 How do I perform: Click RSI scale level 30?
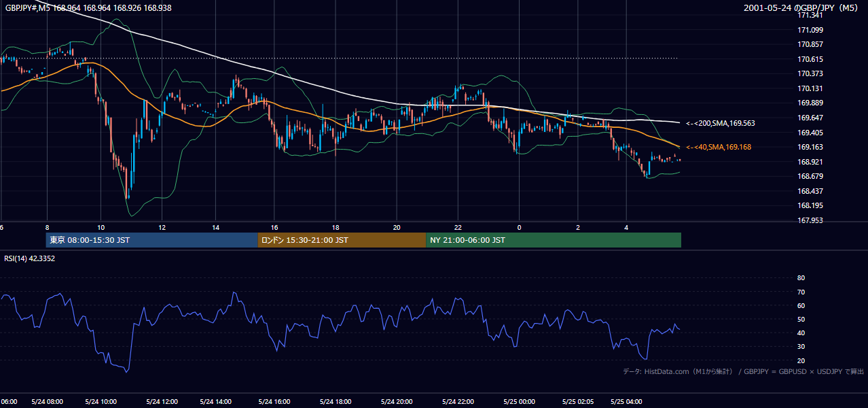tap(801, 346)
